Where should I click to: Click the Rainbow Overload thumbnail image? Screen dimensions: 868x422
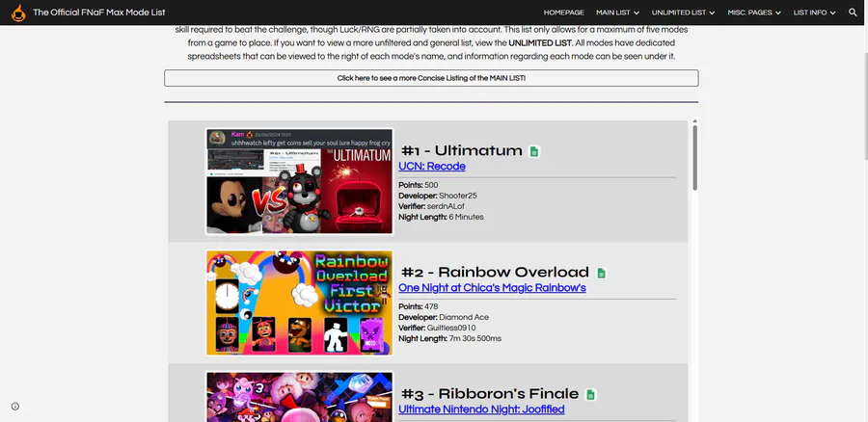[300, 303]
